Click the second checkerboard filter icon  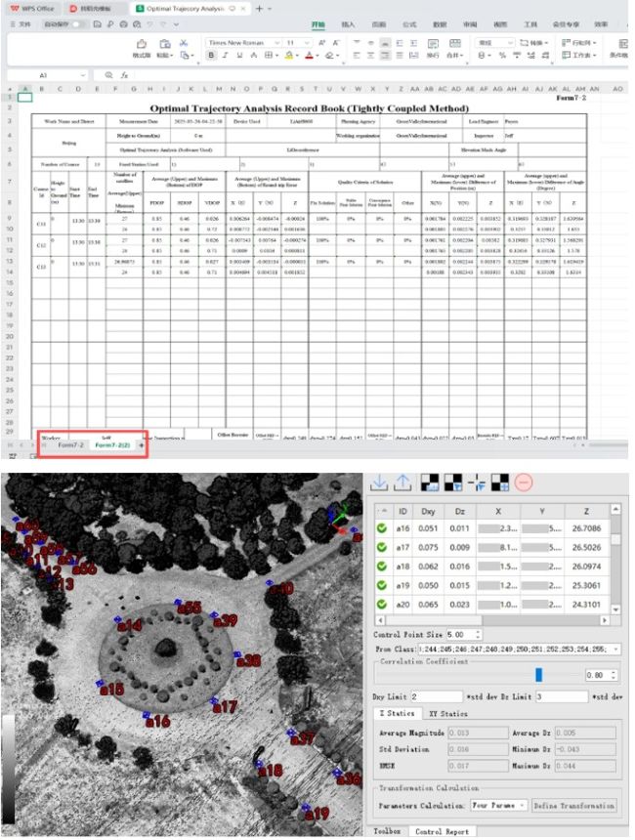pyautogui.click(x=453, y=483)
